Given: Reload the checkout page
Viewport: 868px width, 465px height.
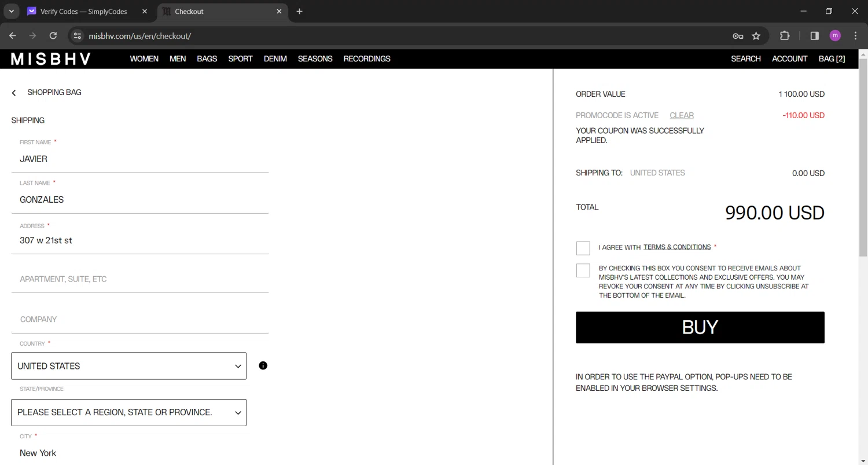Looking at the screenshot, I should [x=53, y=36].
